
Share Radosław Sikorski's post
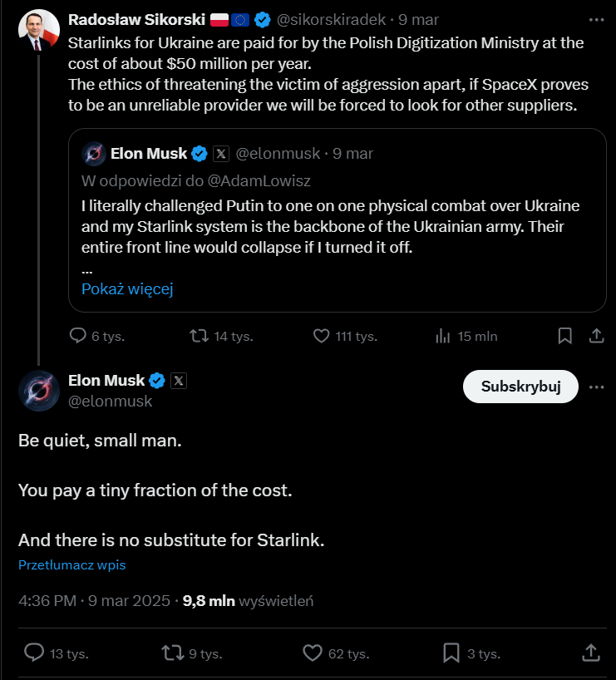[x=596, y=336]
